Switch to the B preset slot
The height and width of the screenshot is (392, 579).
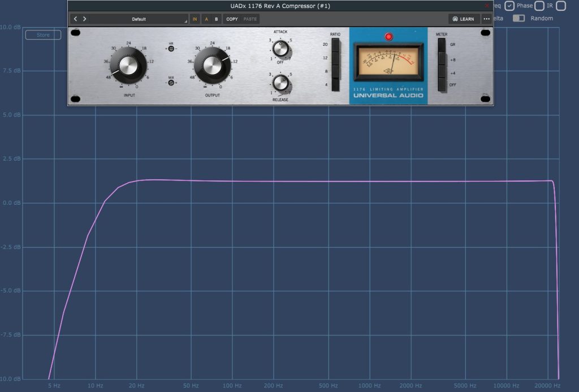[216, 19]
